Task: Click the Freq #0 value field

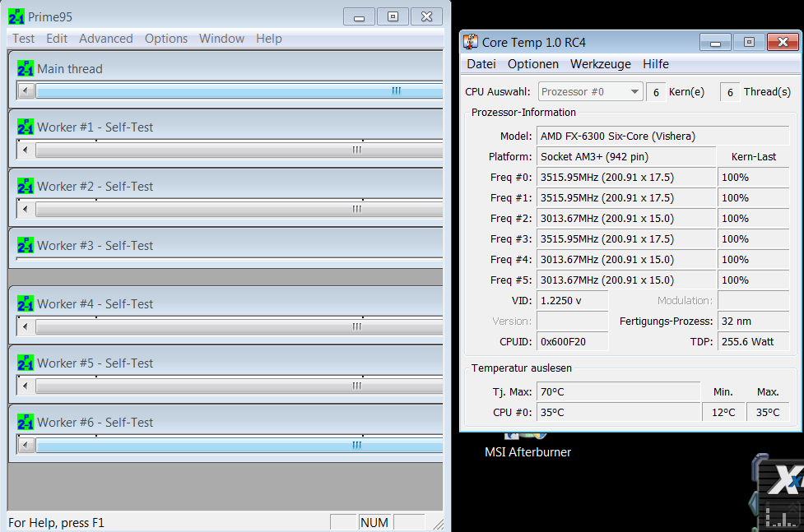Action: pyautogui.click(x=625, y=178)
